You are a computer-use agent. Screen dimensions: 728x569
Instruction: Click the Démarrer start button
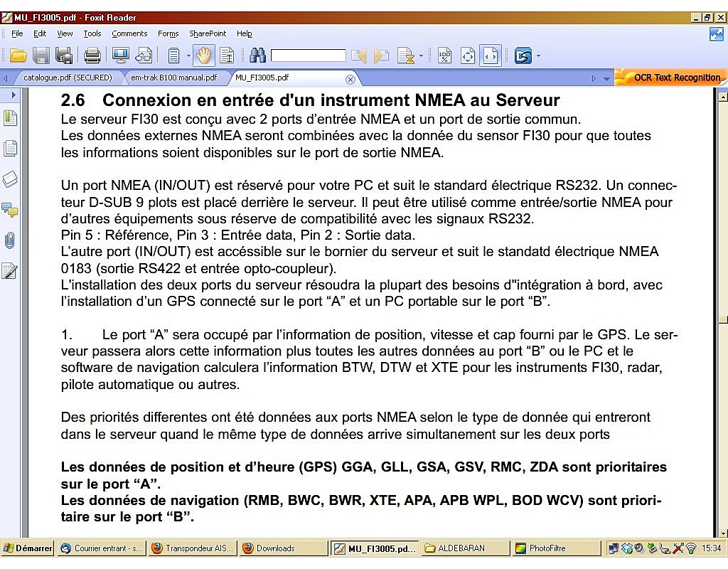click(28, 548)
